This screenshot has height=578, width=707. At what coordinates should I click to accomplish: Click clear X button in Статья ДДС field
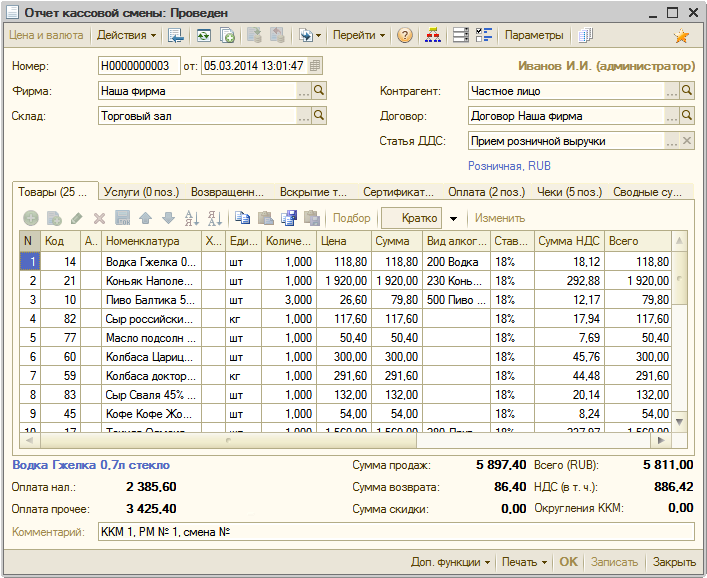pos(687,141)
